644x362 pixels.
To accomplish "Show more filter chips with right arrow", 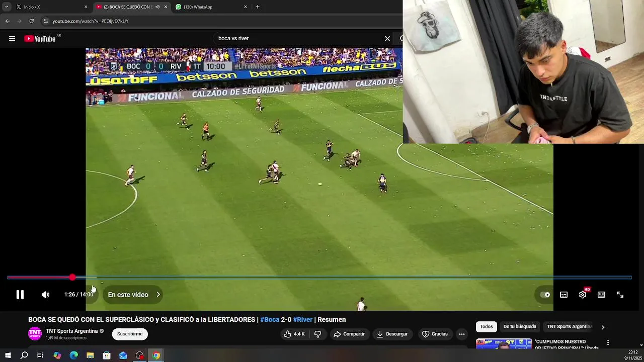I will [x=602, y=327].
